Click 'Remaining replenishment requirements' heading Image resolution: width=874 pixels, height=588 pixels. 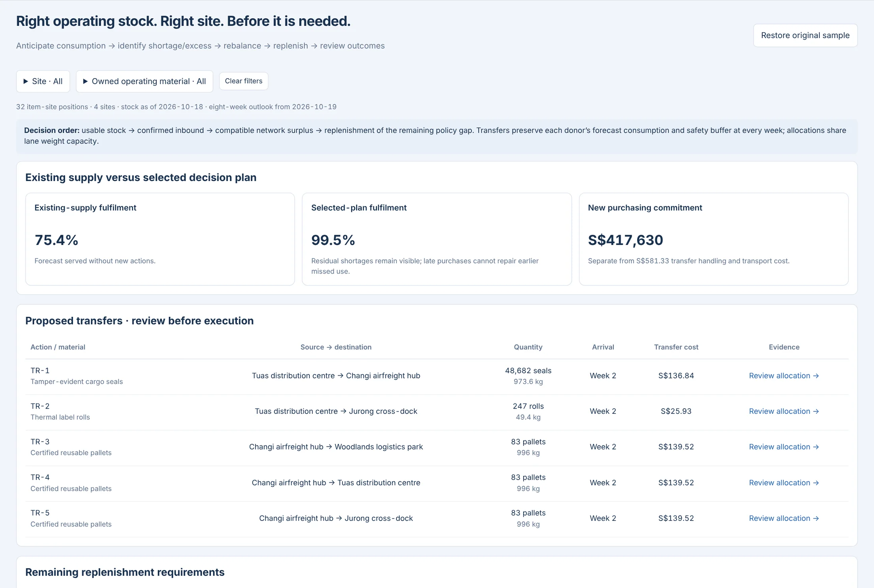click(x=125, y=572)
